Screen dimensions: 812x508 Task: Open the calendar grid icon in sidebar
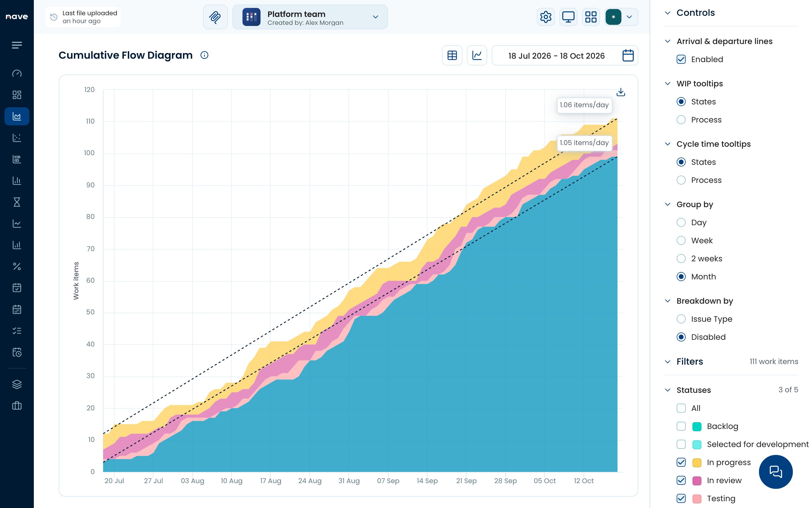[x=17, y=309]
